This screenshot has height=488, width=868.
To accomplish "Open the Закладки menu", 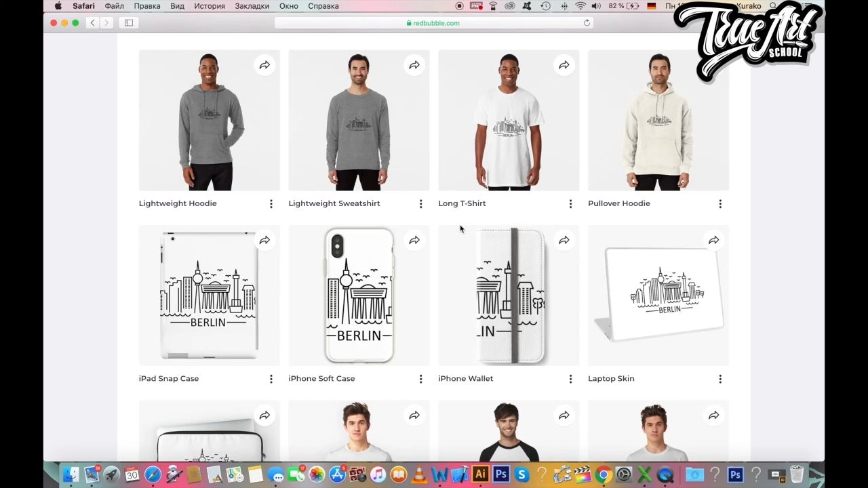I will pos(252,6).
